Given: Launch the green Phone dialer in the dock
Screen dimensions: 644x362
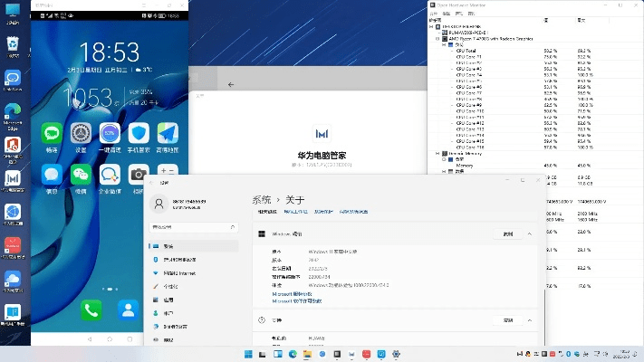Looking at the screenshot, I should [91, 310].
